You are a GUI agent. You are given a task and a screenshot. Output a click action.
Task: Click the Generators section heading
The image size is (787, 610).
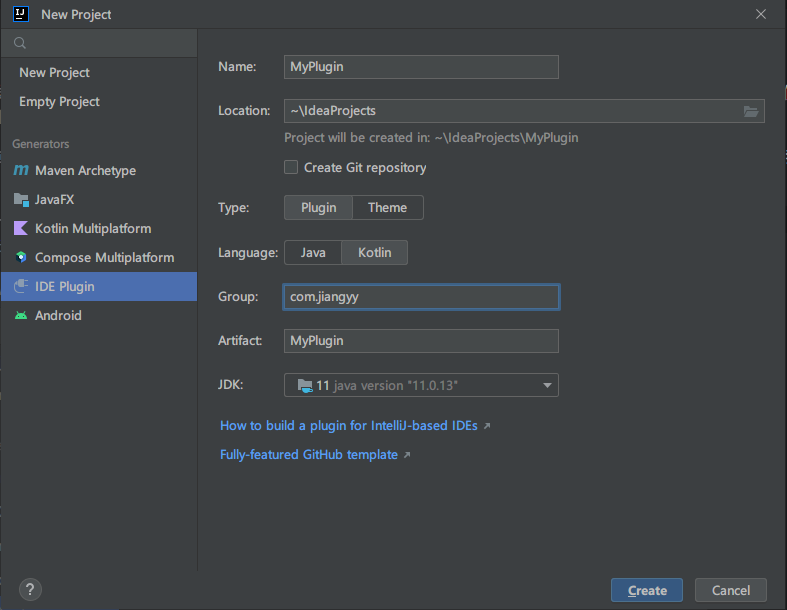tap(41, 144)
